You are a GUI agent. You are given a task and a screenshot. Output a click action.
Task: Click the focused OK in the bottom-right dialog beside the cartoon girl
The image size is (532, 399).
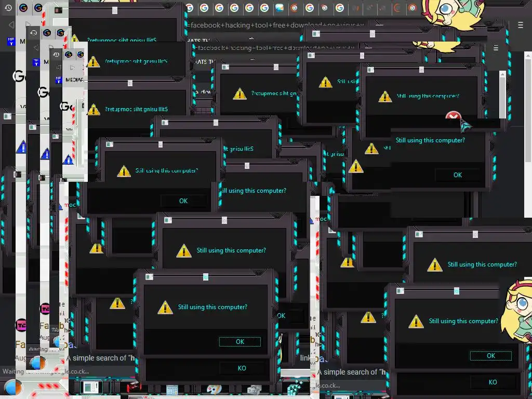click(491, 355)
